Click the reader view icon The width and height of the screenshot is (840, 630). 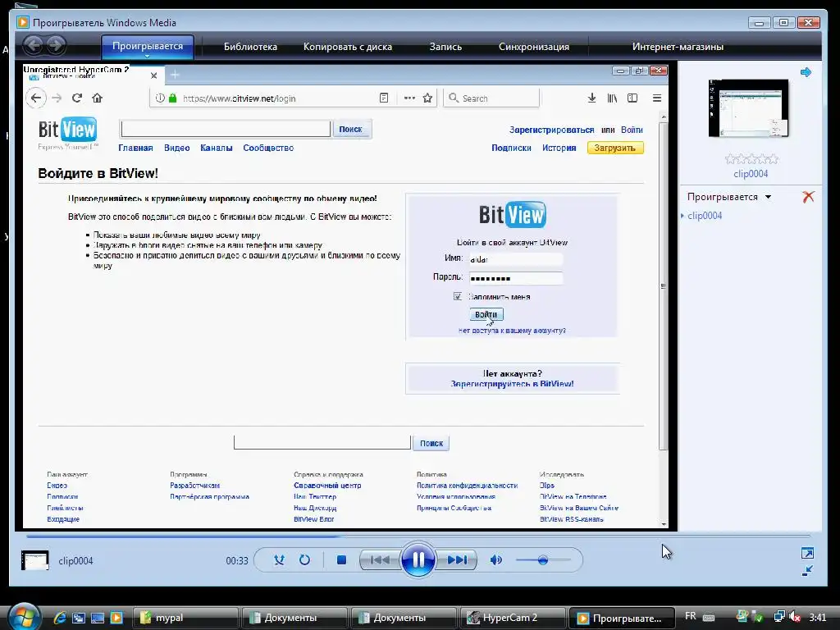pyautogui.click(x=384, y=98)
